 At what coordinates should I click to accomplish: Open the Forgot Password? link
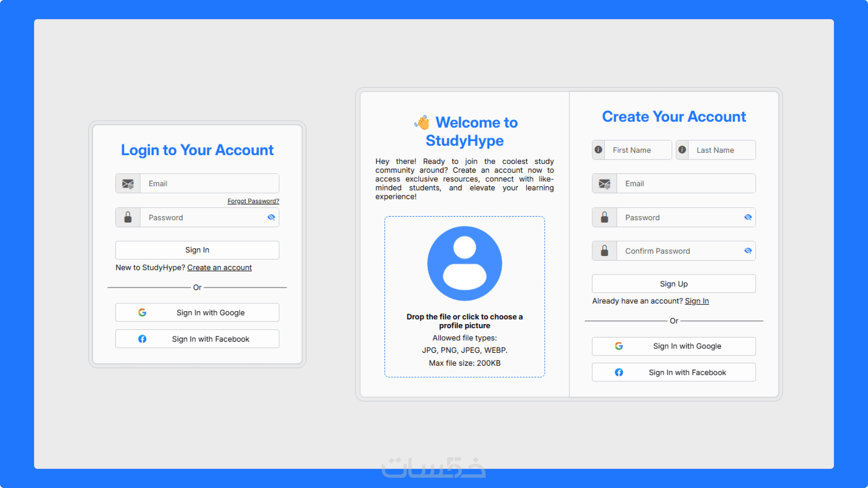click(253, 201)
